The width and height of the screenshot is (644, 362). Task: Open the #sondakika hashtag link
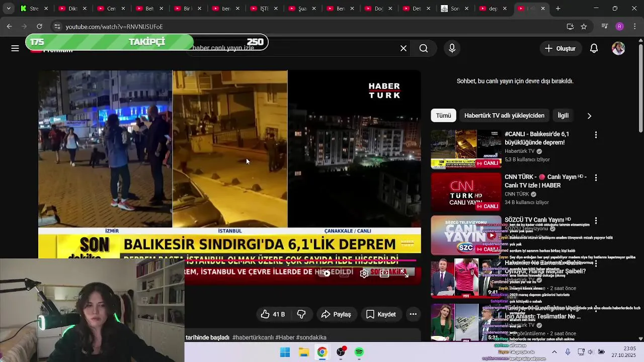311,337
